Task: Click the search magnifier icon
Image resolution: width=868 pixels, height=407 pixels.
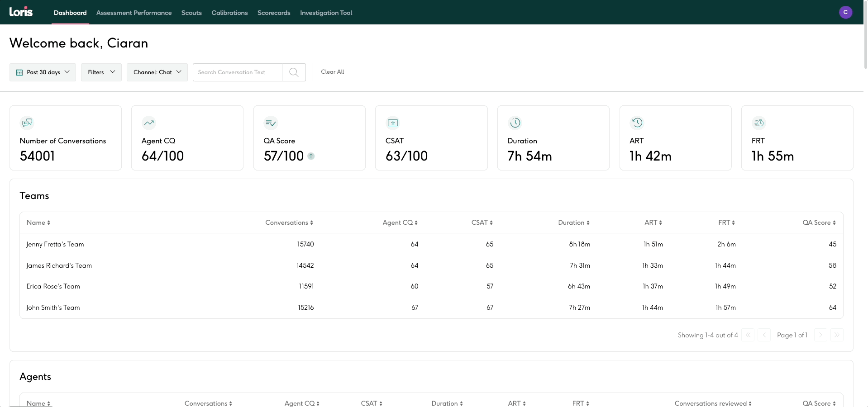Action: pyautogui.click(x=294, y=72)
